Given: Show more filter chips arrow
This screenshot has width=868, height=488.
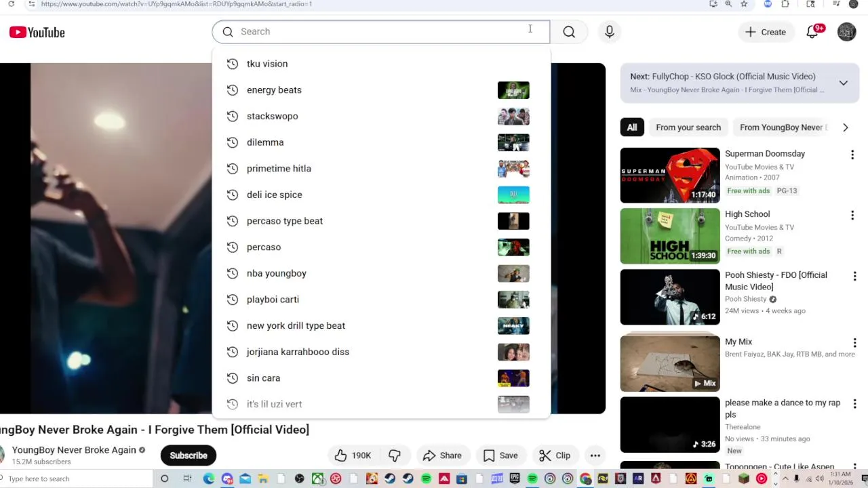Looking at the screenshot, I should pyautogui.click(x=845, y=127).
